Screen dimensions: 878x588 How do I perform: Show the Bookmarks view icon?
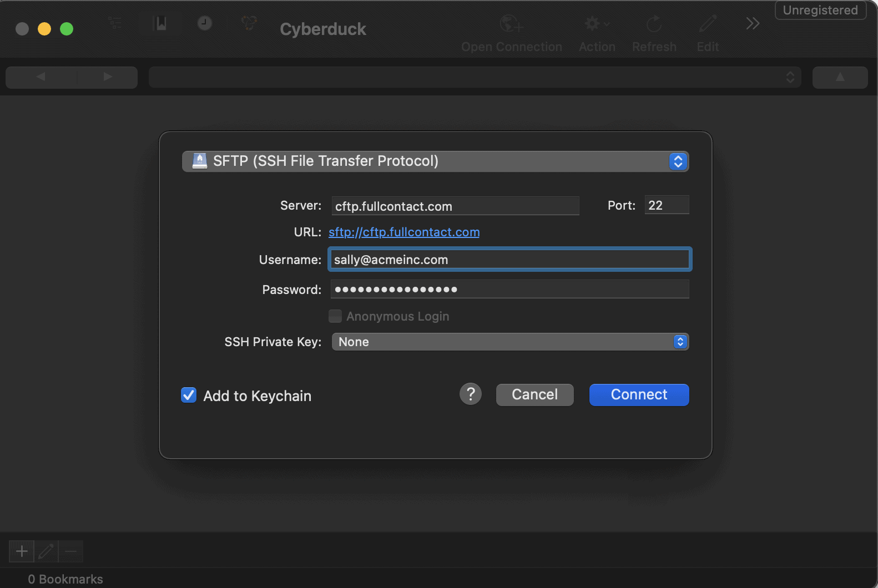[x=160, y=23]
